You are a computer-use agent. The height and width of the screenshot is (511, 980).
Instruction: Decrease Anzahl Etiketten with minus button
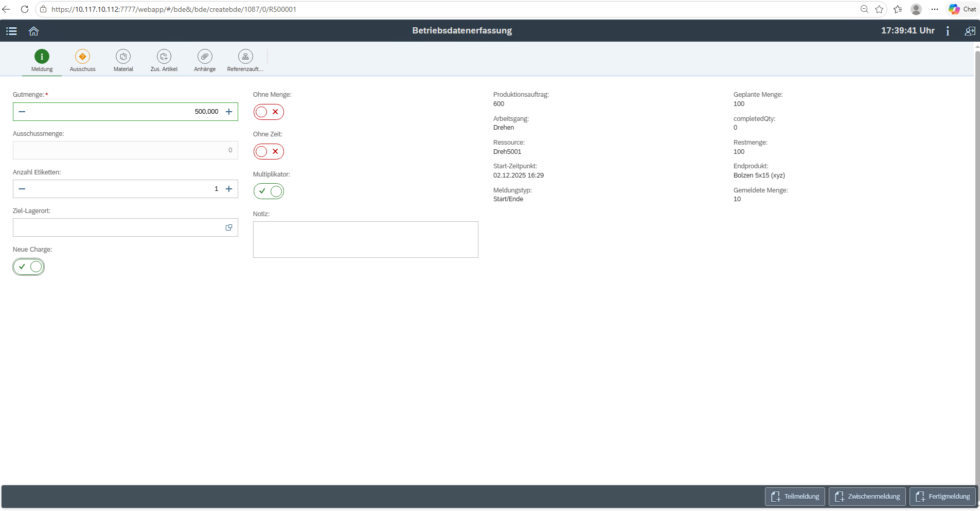22,189
